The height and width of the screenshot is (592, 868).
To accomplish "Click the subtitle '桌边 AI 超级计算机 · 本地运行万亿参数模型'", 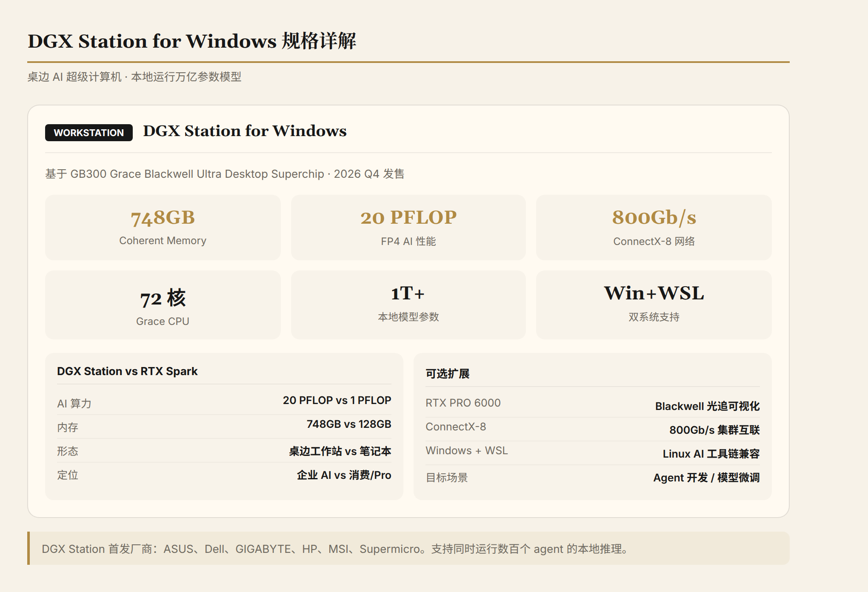I will 134,77.
